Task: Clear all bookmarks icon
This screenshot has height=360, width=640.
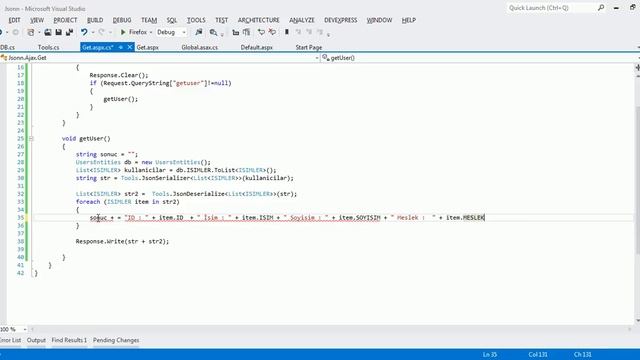Action: [x=320, y=32]
